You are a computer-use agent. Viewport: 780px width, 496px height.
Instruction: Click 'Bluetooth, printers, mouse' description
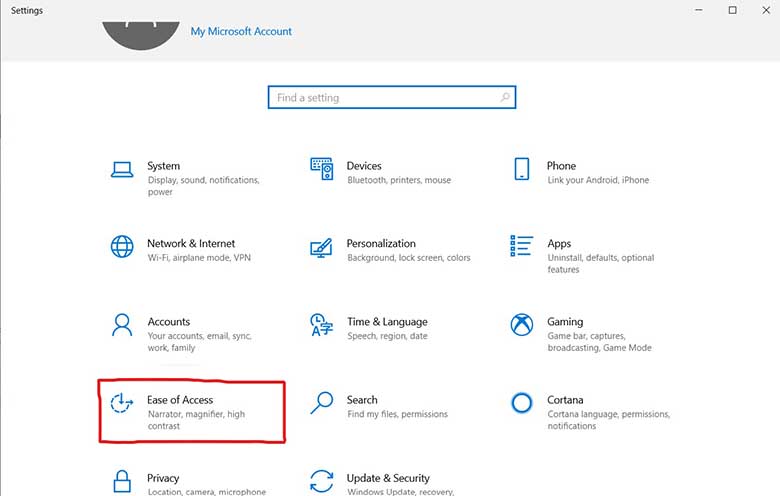pyautogui.click(x=399, y=180)
